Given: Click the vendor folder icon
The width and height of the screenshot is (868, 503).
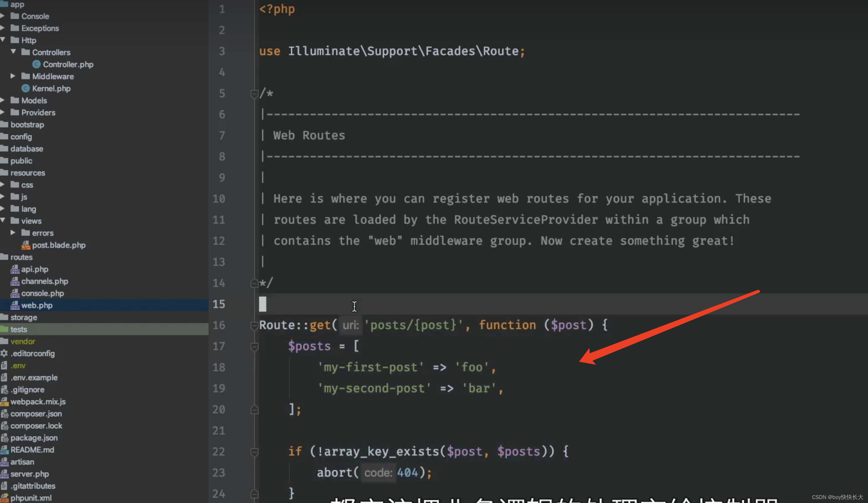Looking at the screenshot, I should (x=4, y=341).
